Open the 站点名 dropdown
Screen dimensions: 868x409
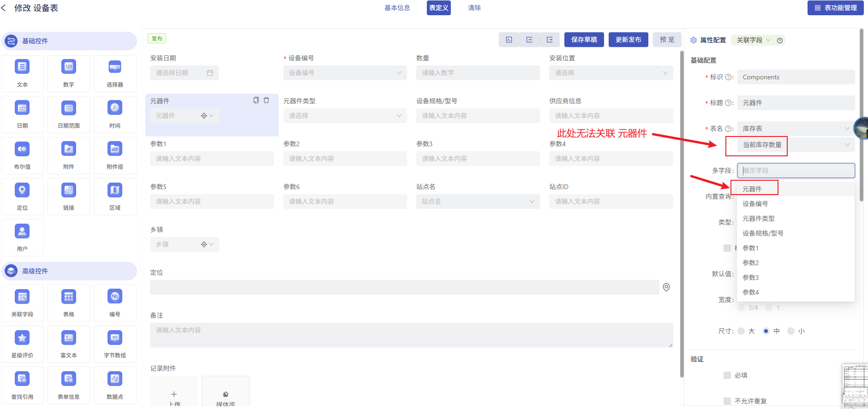coord(478,202)
